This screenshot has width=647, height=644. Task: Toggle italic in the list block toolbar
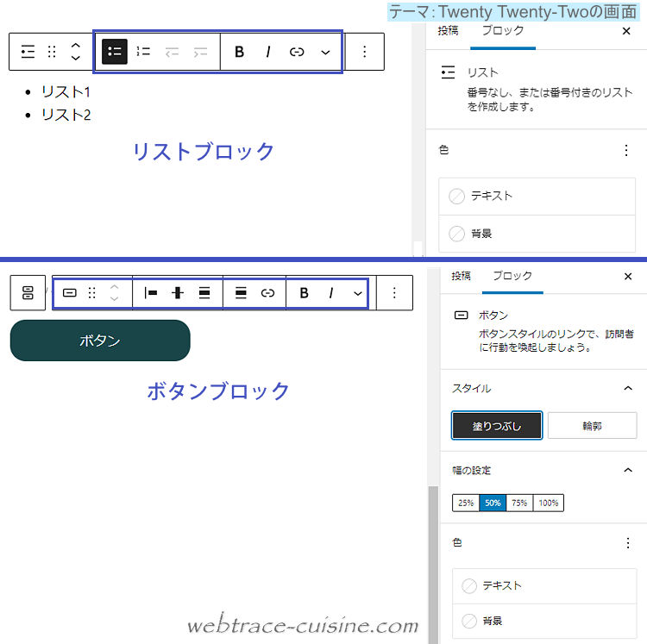click(268, 52)
